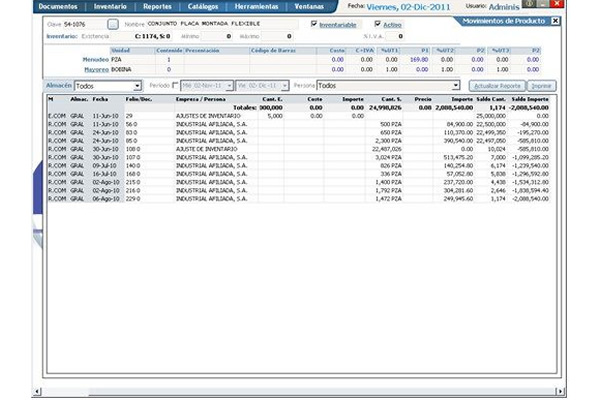The height and width of the screenshot is (400, 600).
Task: Open the Almacén dropdown
Action: point(136,86)
